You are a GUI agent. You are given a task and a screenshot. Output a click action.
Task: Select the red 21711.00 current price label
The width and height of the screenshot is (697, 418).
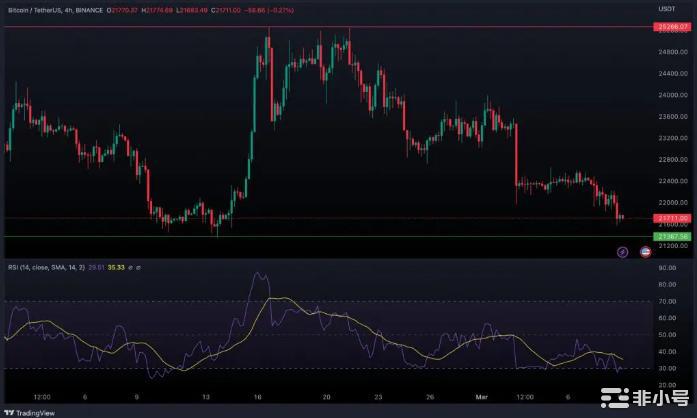pos(672,218)
